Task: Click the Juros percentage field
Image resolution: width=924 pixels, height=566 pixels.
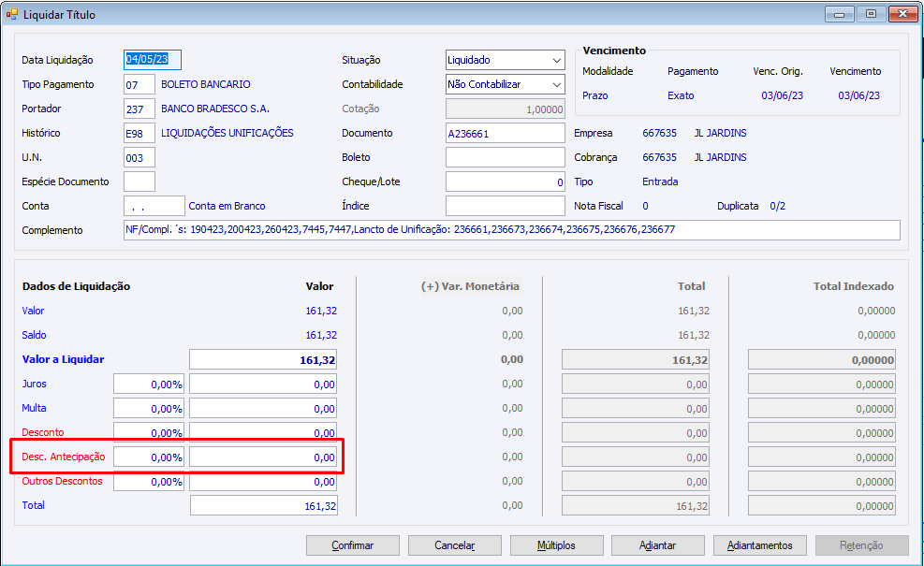Action: (149, 384)
